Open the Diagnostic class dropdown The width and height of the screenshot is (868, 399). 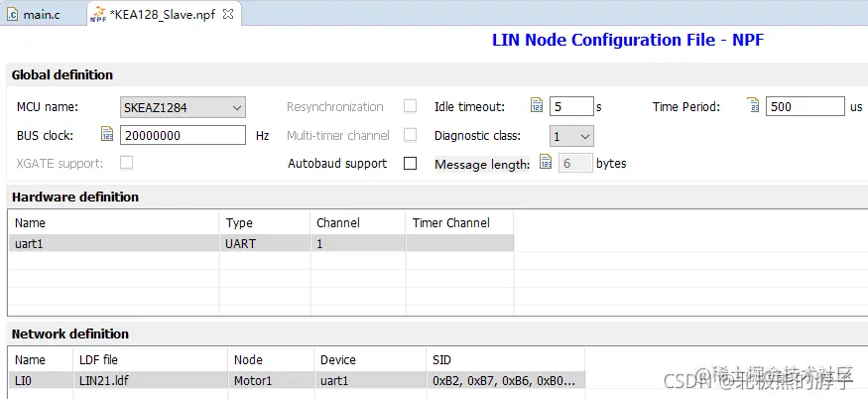(571, 136)
